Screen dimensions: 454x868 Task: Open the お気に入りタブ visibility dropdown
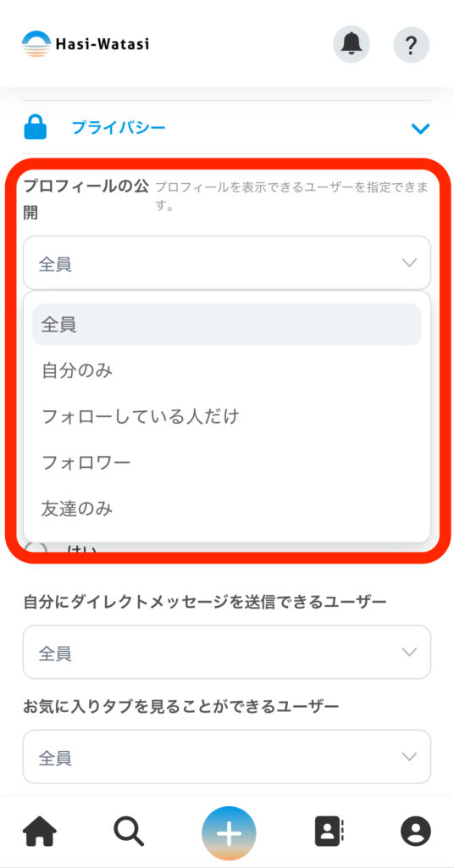coord(227,757)
